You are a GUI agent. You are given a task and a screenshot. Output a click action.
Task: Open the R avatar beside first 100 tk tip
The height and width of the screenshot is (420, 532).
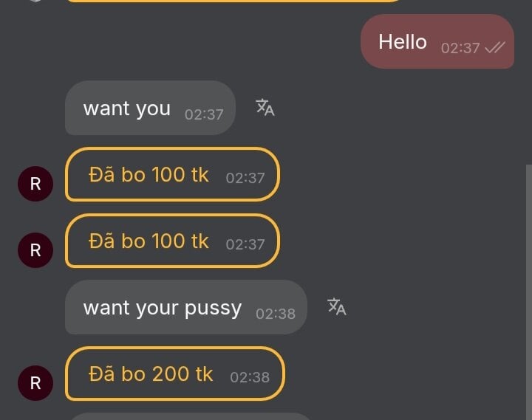tap(35, 184)
